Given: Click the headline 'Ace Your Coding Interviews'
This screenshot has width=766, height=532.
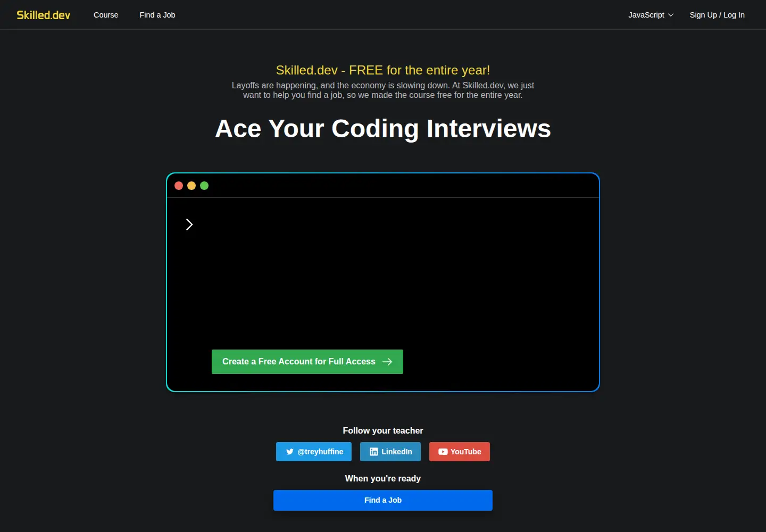Looking at the screenshot, I should point(383,129).
